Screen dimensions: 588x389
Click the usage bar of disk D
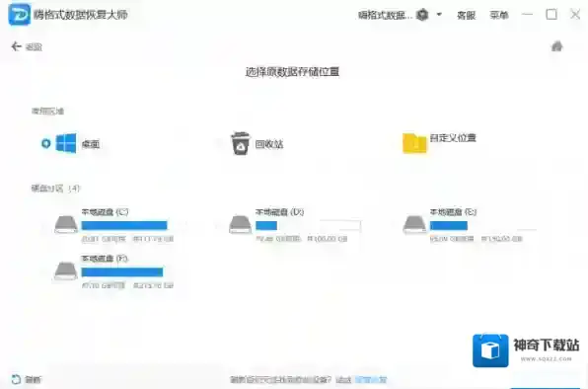click(x=308, y=225)
